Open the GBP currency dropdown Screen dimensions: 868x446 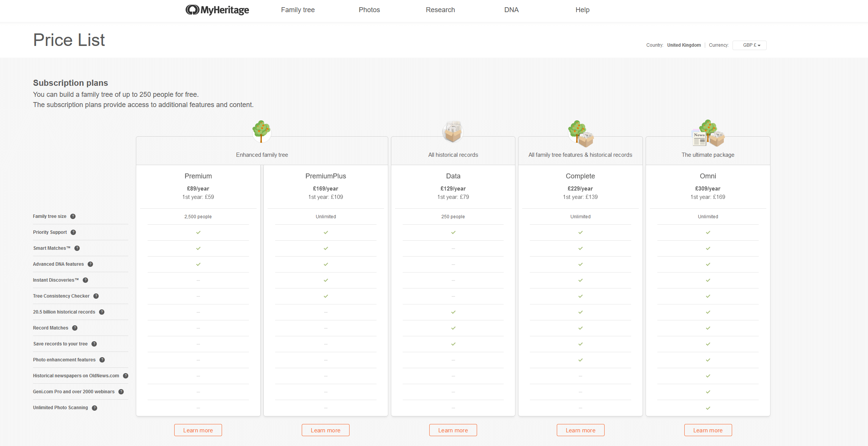(x=749, y=45)
